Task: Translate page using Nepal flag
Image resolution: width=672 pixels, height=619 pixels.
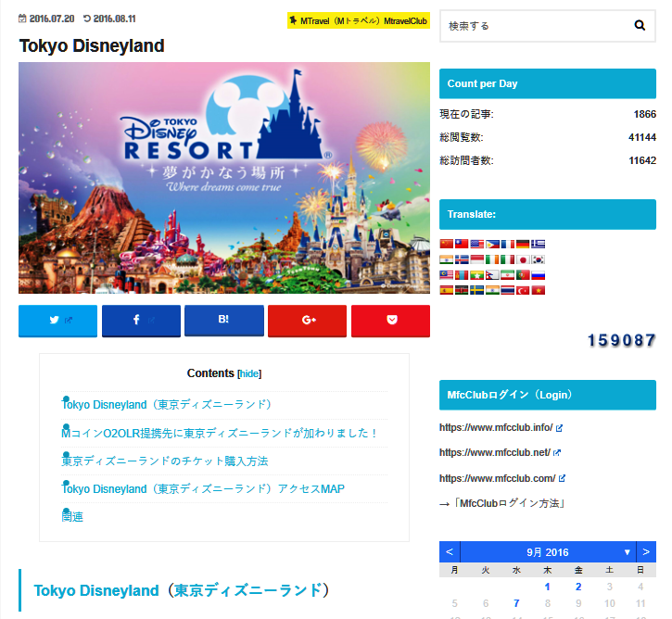Action: point(492,275)
